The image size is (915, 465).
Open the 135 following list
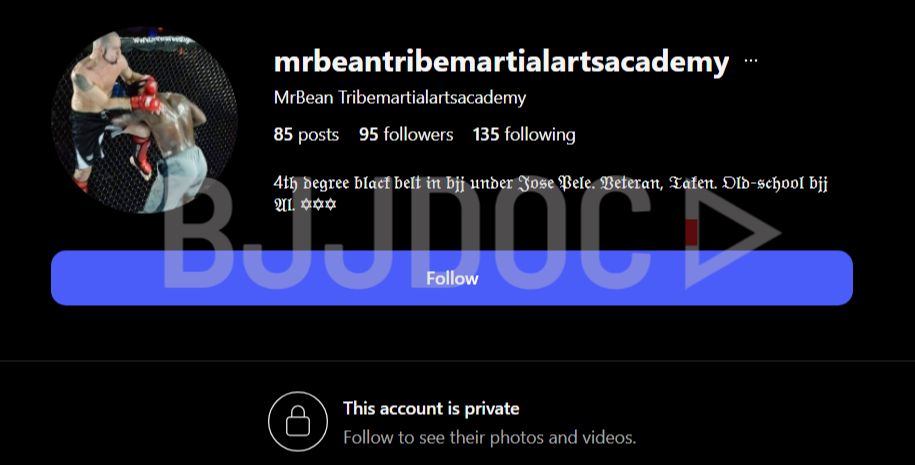(524, 135)
